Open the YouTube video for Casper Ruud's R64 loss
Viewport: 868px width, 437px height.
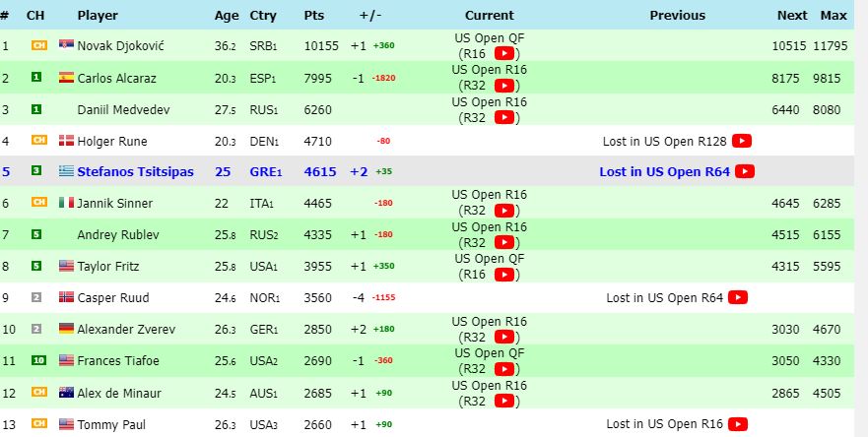coord(737,297)
